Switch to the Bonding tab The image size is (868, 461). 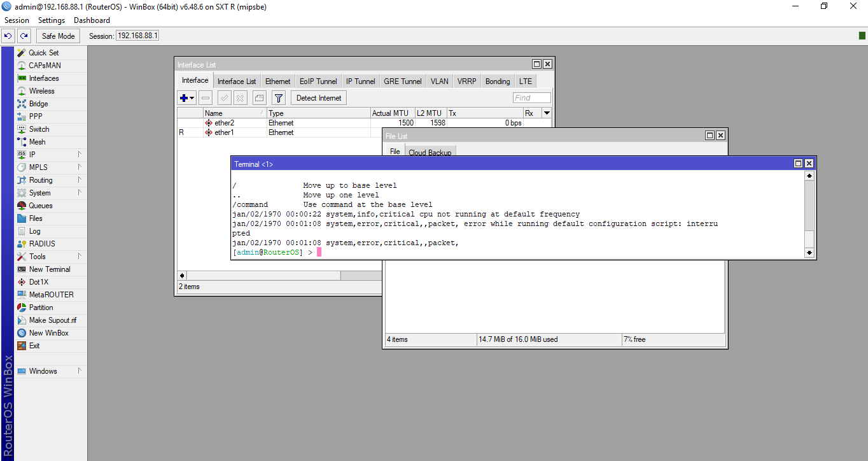coord(498,82)
